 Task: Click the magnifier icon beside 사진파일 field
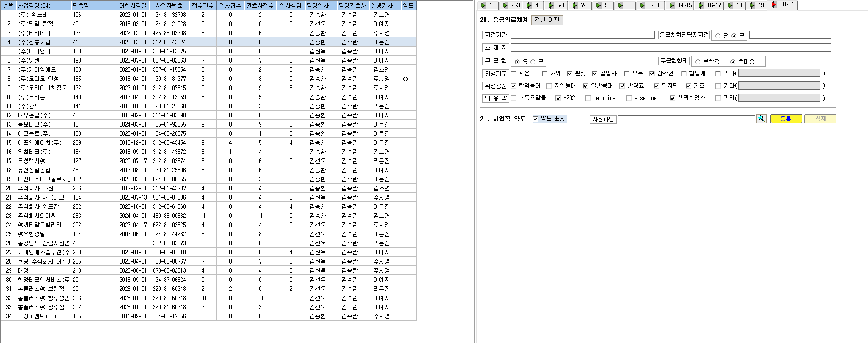click(761, 119)
